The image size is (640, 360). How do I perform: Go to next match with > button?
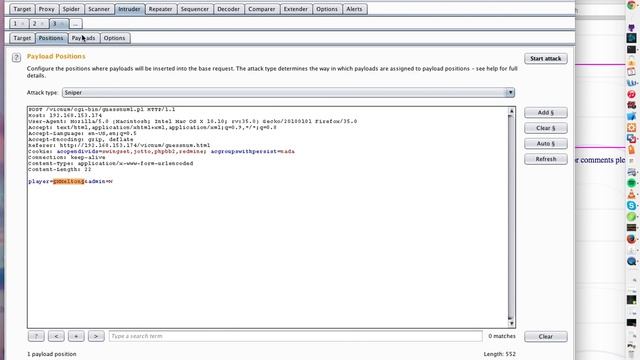coord(96,336)
